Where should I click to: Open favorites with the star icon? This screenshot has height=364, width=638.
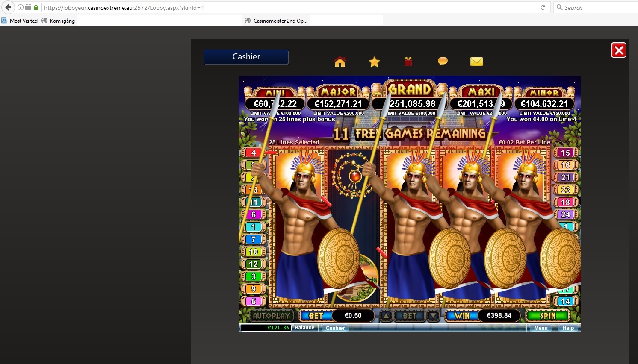374,62
